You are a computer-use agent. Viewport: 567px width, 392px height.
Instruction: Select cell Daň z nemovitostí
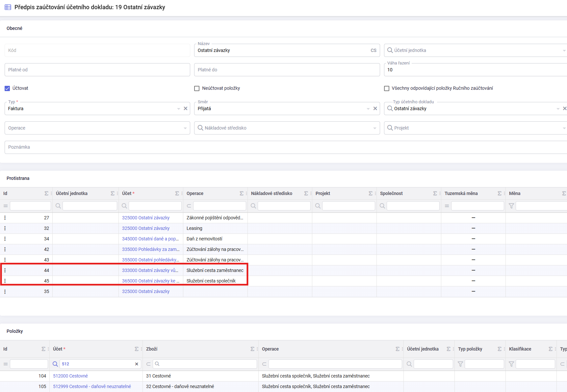[215, 239]
